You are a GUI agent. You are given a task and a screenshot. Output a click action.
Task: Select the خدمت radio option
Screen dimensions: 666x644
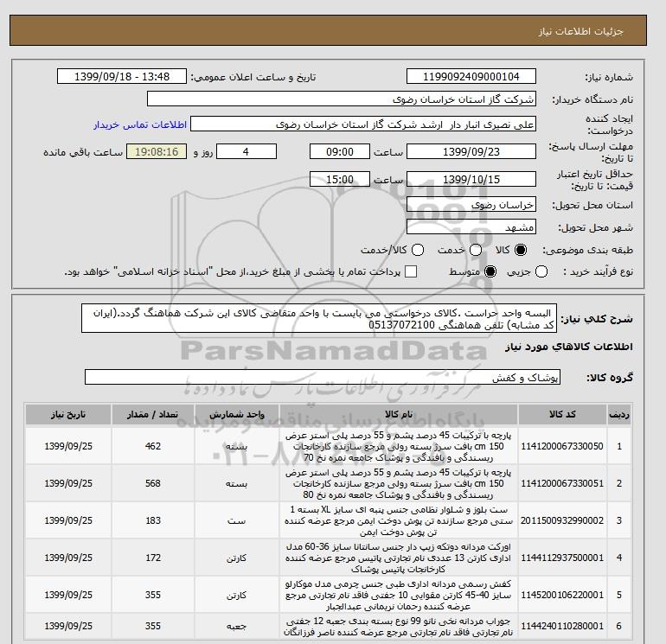click(x=468, y=250)
